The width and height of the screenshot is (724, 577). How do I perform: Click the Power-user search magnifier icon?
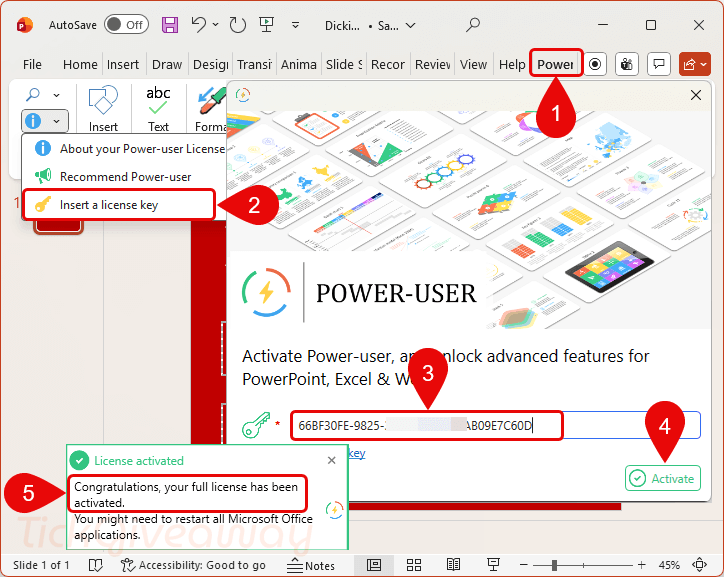pos(33,95)
